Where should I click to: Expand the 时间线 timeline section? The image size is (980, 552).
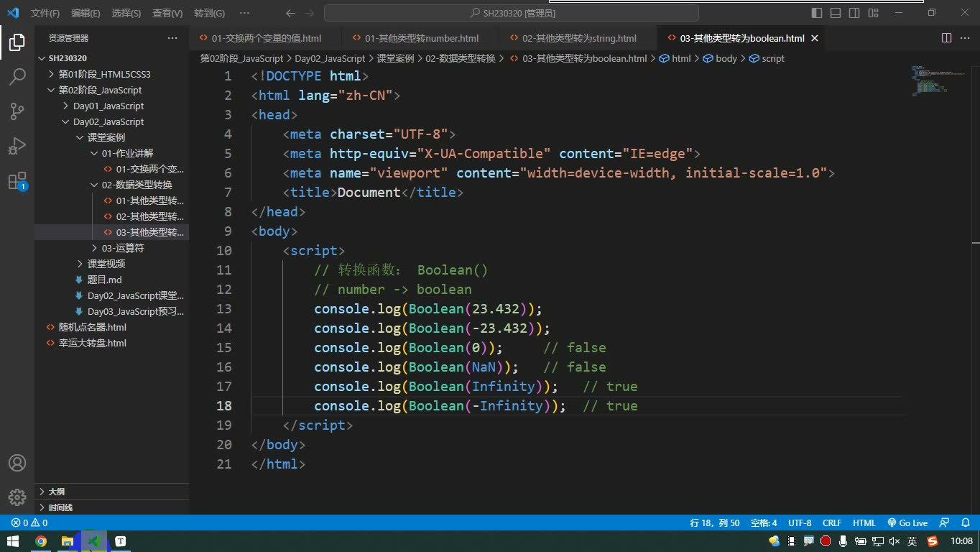pyautogui.click(x=60, y=507)
